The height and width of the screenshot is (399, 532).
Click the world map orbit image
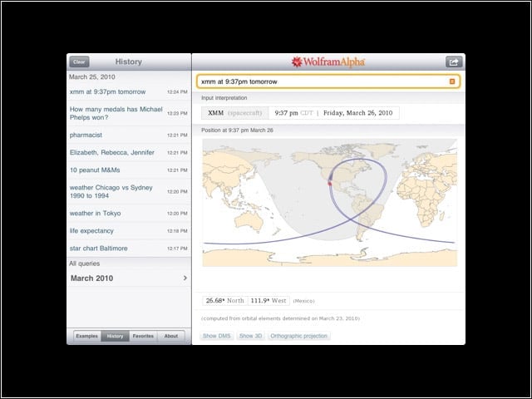329,203
